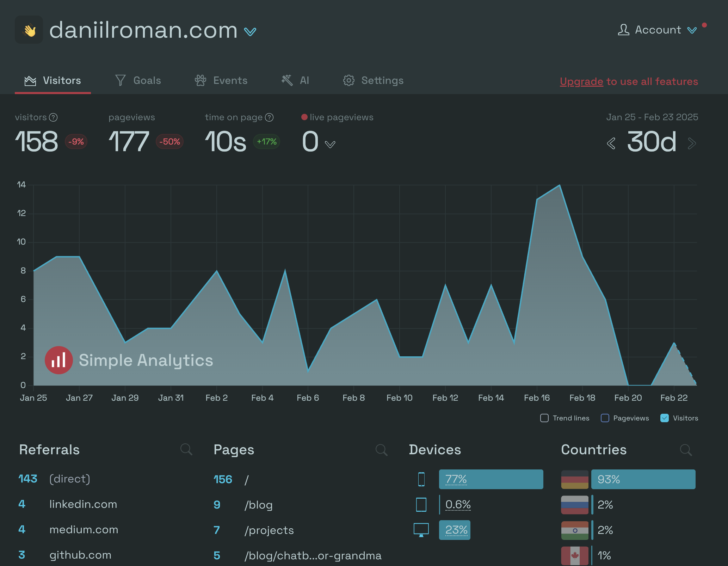Click the desktop monitor device icon
Screen dimensions: 728x566
click(x=421, y=530)
